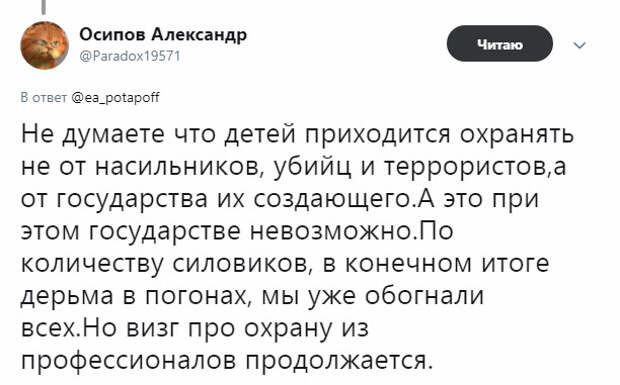The width and height of the screenshot is (620, 385).
Task: Expand the chevron menu beside Читаю
Action: pos(580,45)
